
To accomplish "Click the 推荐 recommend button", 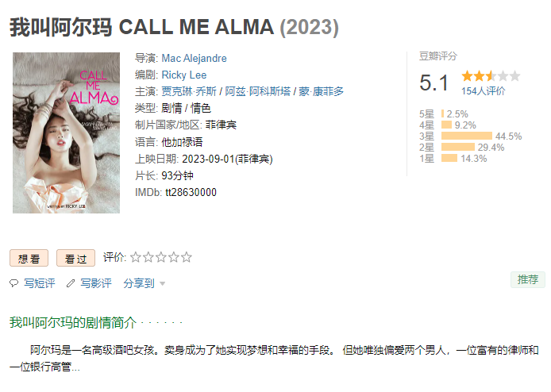I will tap(527, 279).
